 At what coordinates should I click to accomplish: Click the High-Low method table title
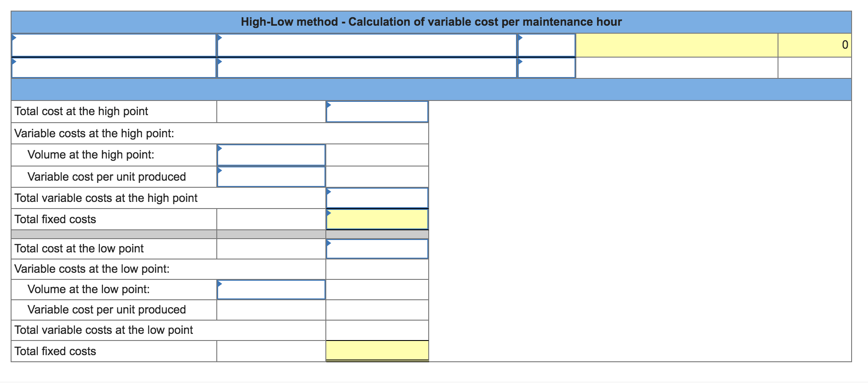coord(431,22)
